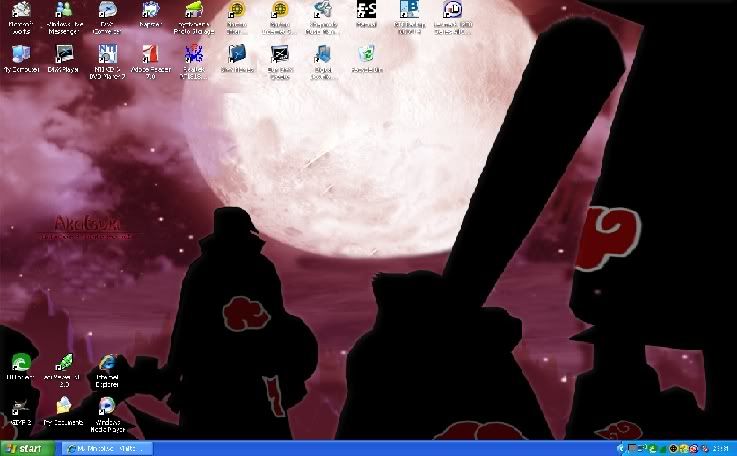
Task: Click the Recycle Bin icon
Action: (x=366, y=56)
